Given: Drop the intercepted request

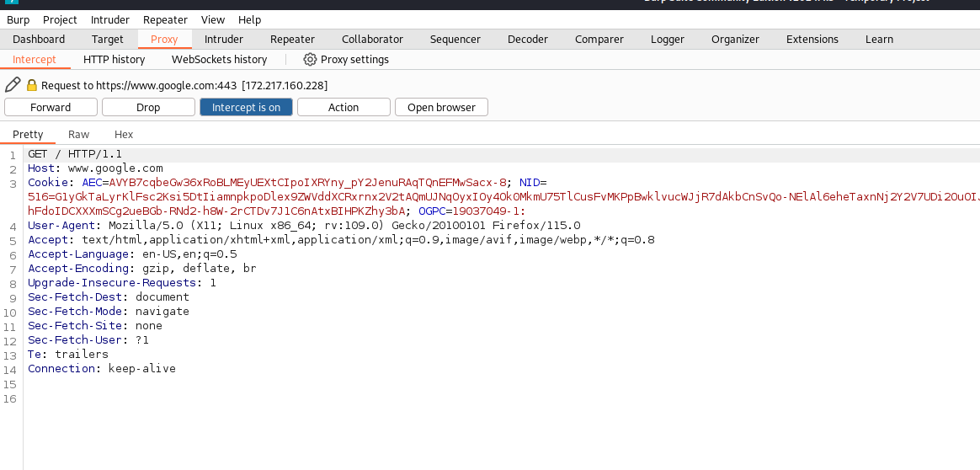Looking at the screenshot, I should [148, 107].
